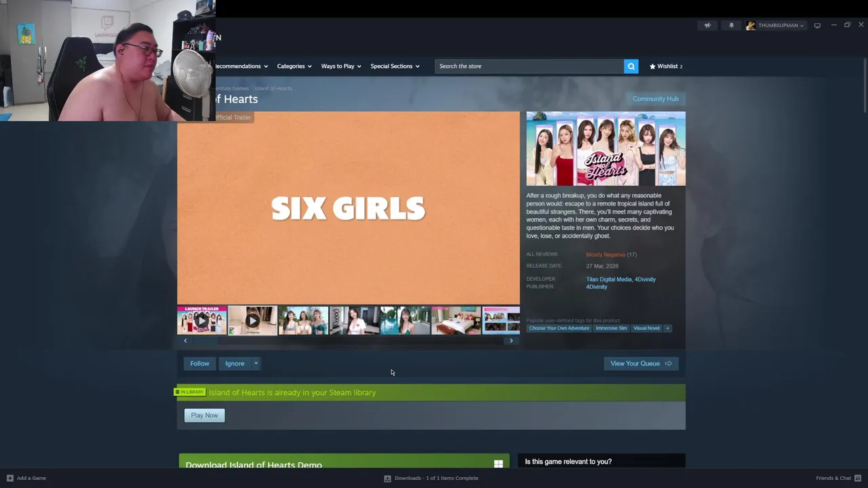Click the Download Island of Hearts Demo banner

tap(344, 462)
